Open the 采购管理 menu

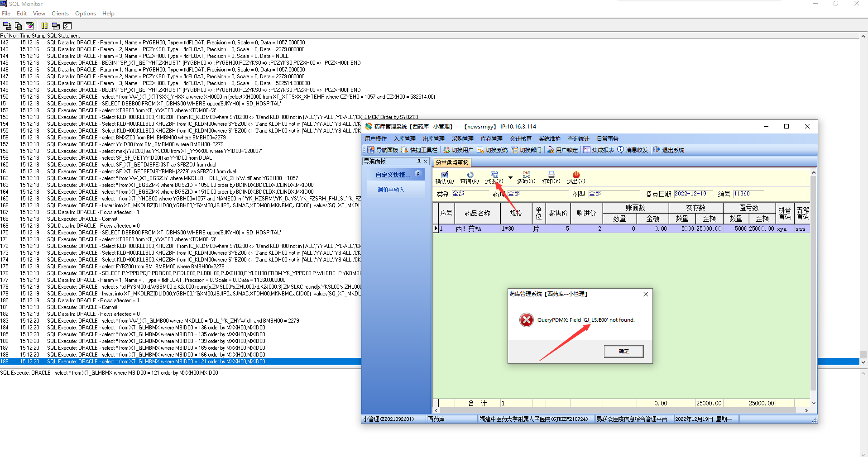point(463,139)
